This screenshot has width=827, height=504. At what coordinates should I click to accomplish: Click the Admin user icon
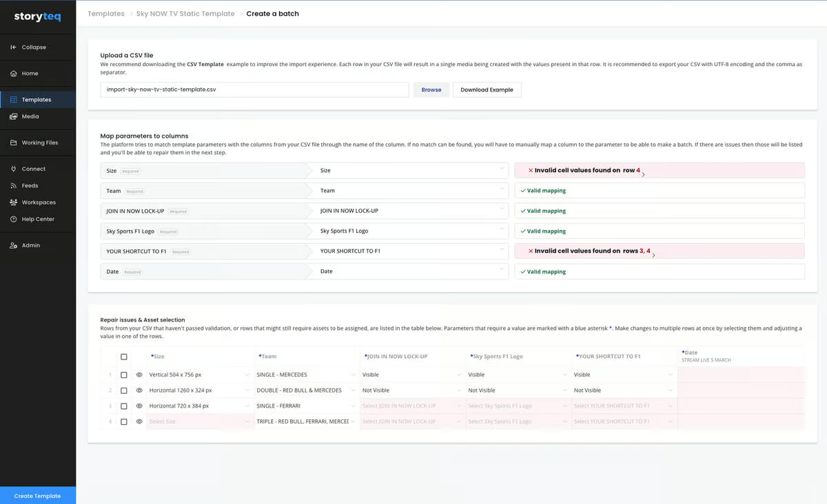[14, 245]
